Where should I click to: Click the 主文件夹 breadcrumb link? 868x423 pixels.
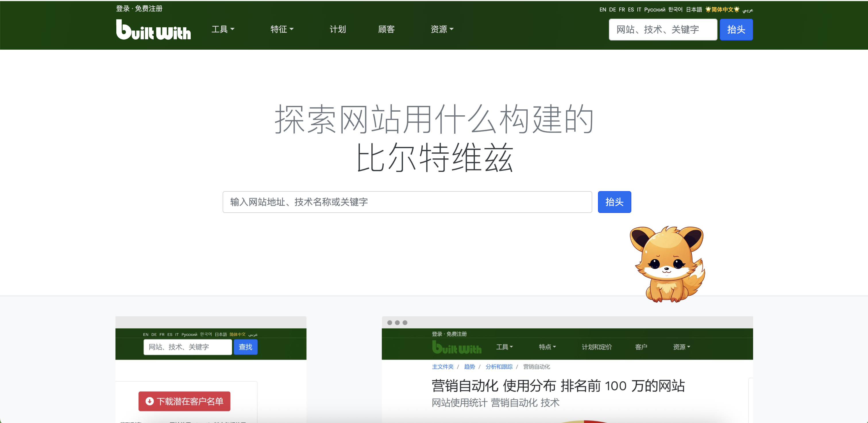click(443, 367)
